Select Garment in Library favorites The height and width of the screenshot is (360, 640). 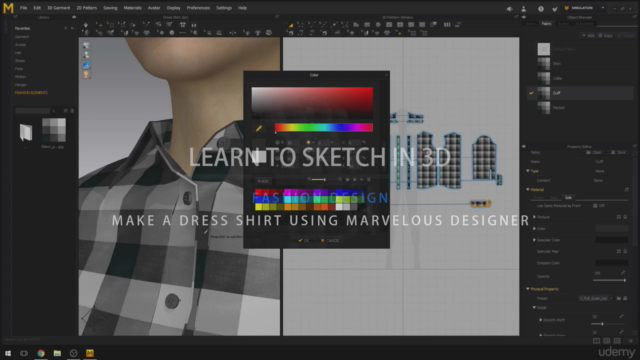22,37
